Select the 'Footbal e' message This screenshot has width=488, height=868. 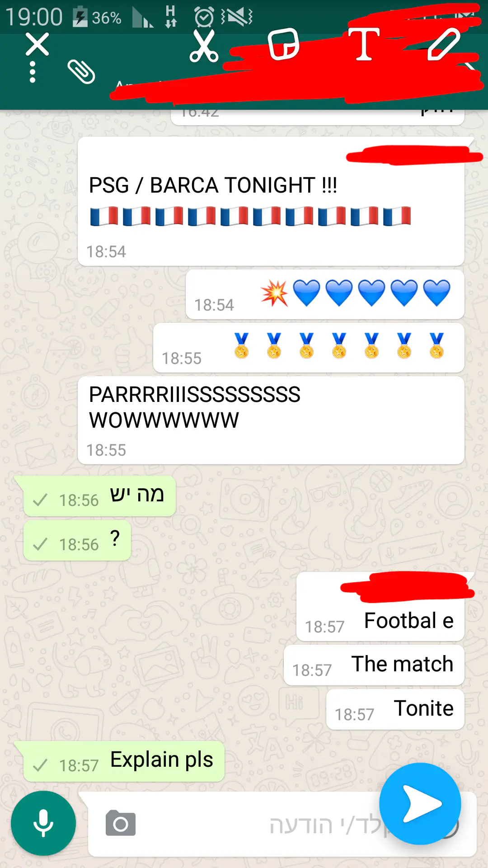380,607
